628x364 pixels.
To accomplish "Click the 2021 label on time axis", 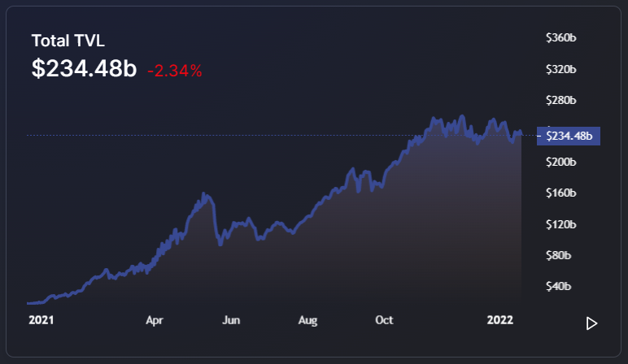I will tap(41, 320).
